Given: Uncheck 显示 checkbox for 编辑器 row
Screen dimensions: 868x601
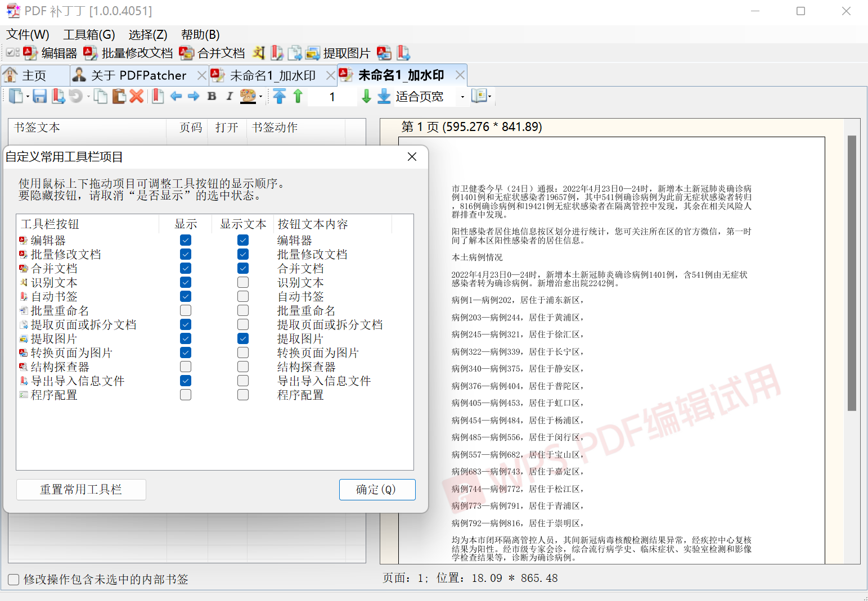Looking at the screenshot, I should coord(186,240).
